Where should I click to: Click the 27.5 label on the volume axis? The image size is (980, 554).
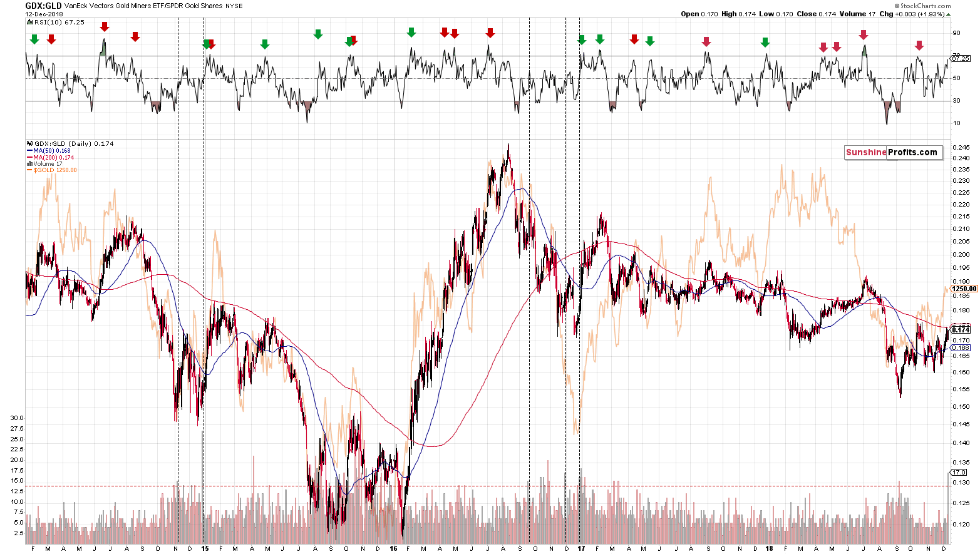tap(17, 429)
